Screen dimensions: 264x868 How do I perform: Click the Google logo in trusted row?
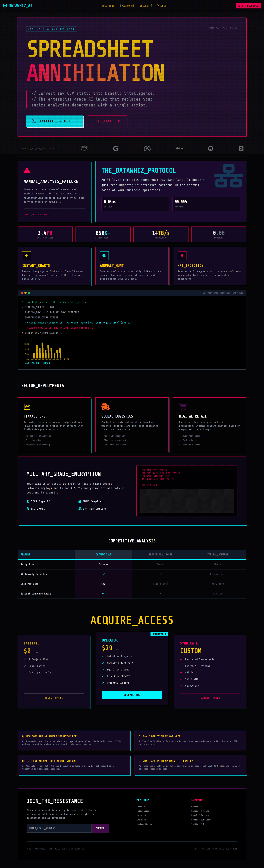(116, 148)
